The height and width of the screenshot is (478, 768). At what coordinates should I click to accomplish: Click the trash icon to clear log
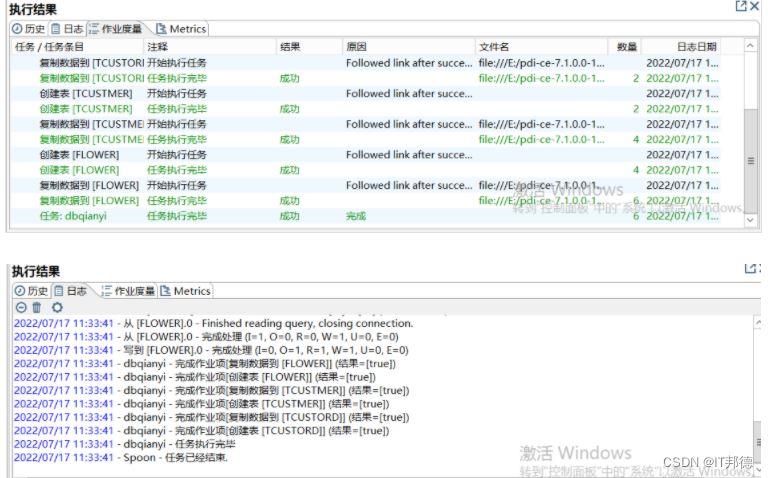pyautogui.click(x=38, y=308)
